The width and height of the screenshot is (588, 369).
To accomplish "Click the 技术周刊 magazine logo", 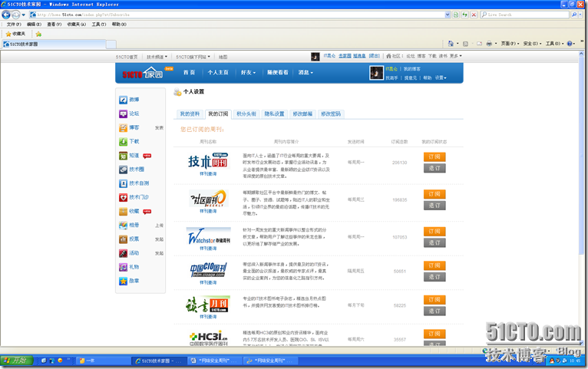I will coord(208,160).
